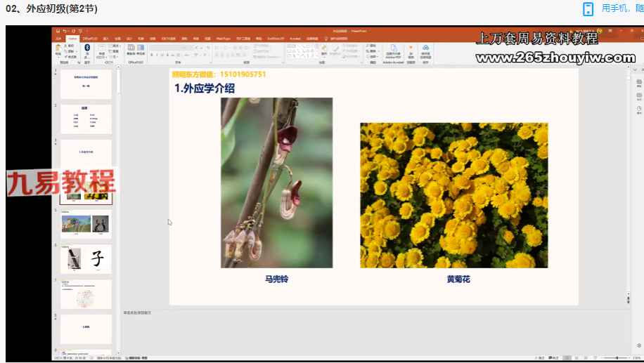Click the Save icon in quick access toolbar

58,31
